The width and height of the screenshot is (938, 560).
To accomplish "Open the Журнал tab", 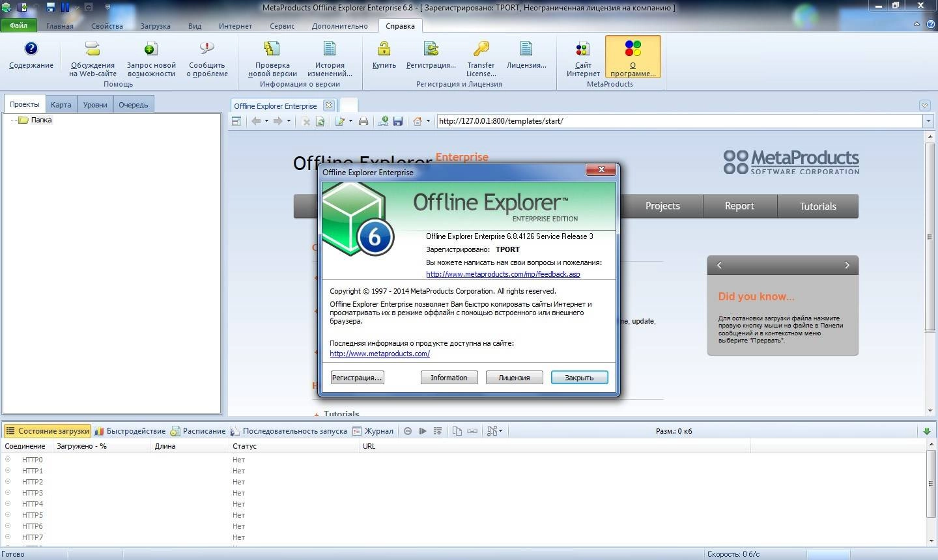I will (x=373, y=431).
